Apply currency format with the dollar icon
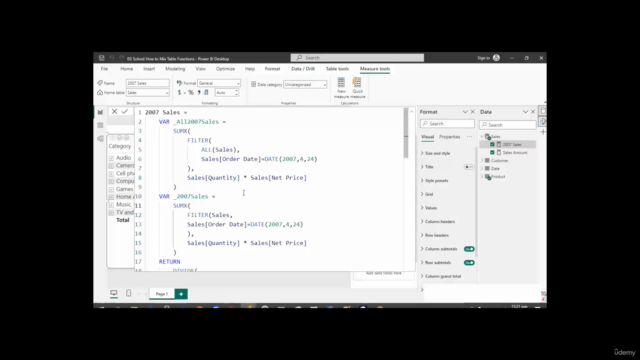The image size is (640, 360). coord(179,93)
